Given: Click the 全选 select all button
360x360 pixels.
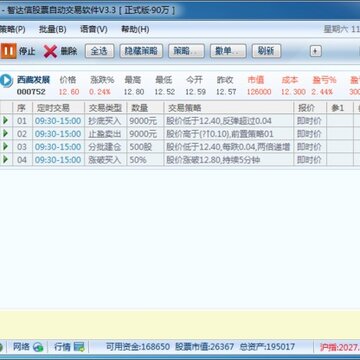Looking at the screenshot, I should pyautogui.click(x=99, y=51).
